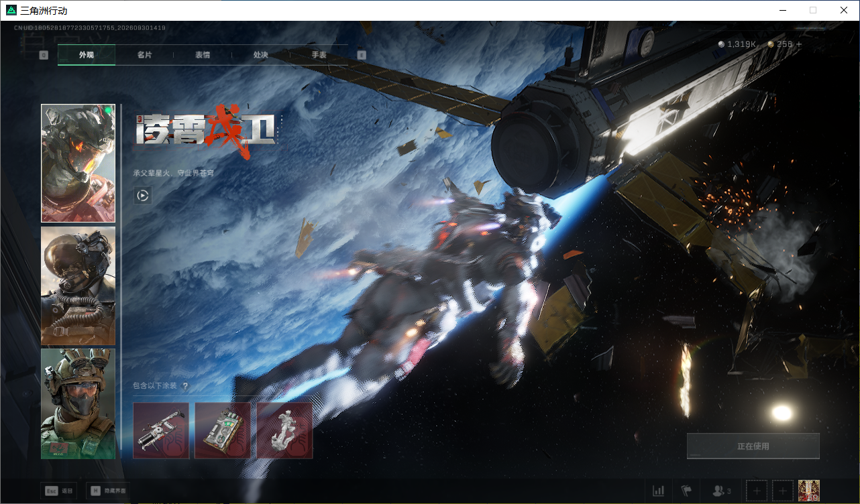Image resolution: width=860 pixels, height=504 pixels.
Task: View the included rifle weapon skin
Action: pos(161,430)
